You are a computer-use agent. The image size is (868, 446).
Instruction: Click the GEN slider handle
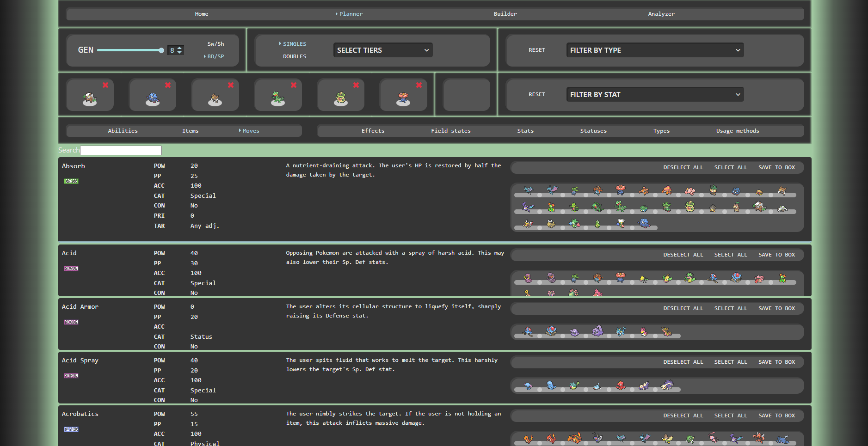click(161, 50)
